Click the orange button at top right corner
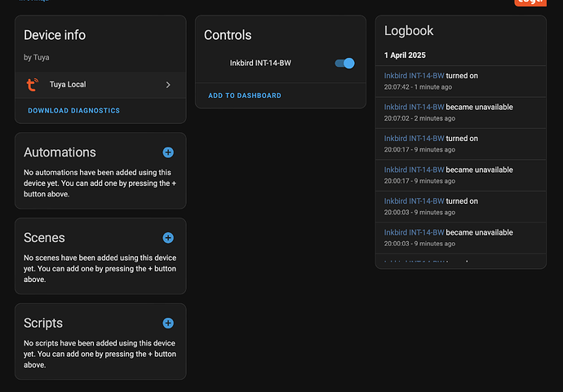Screen dimensions: 563x392 tap(530, 2)
